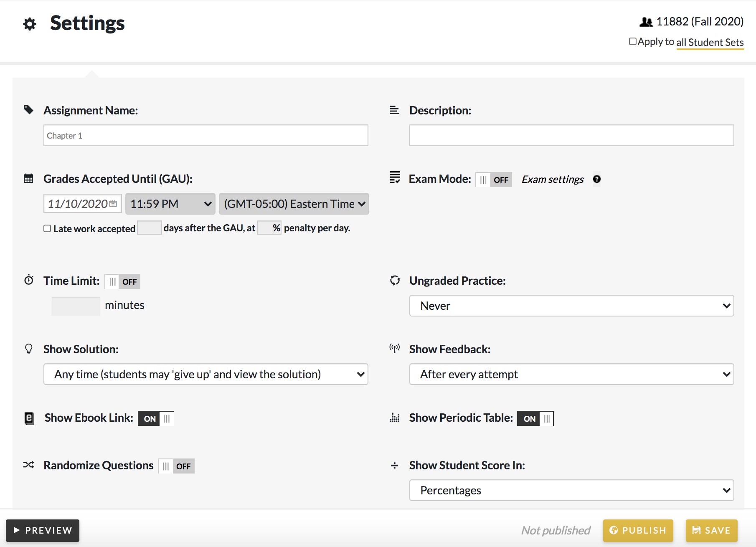Image resolution: width=756 pixels, height=547 pixels.
Task: Switch off Show Periodic Table toggle
Action: [535, 418]
